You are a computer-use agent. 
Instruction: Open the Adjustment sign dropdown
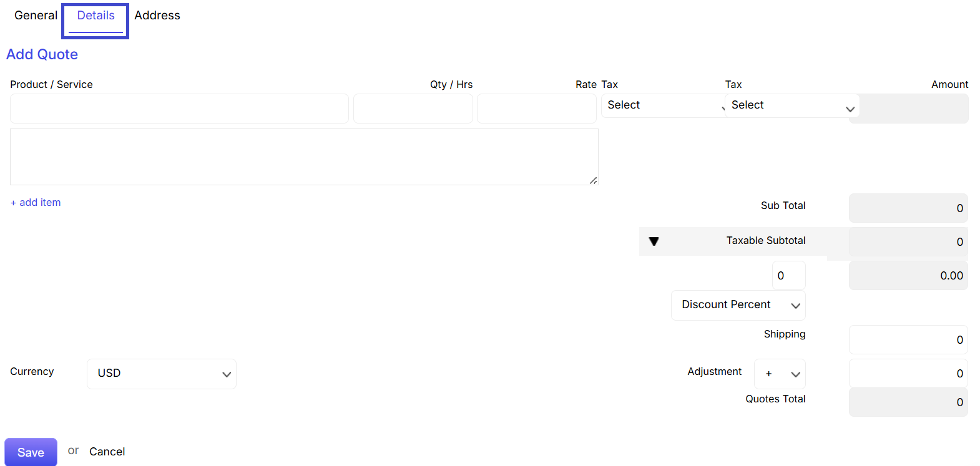coord(780,374)
